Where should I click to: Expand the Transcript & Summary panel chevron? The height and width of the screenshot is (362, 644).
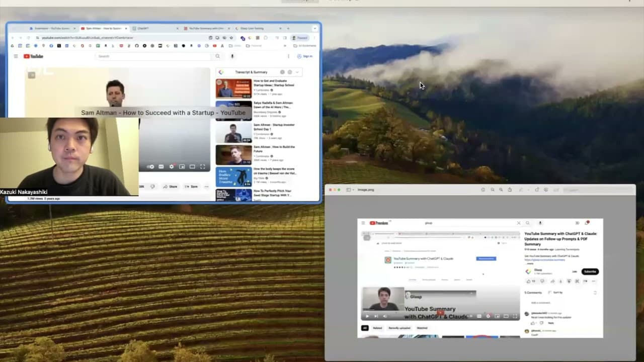click(x=297, y=72)
